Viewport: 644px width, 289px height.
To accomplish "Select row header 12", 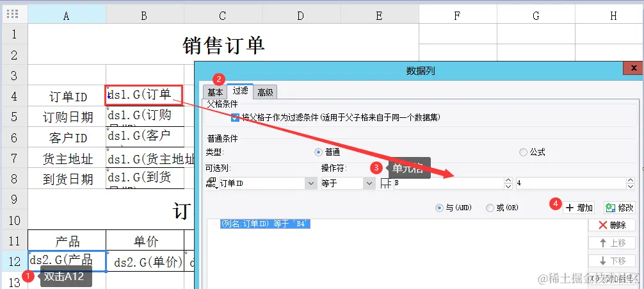I will [14, 261].
